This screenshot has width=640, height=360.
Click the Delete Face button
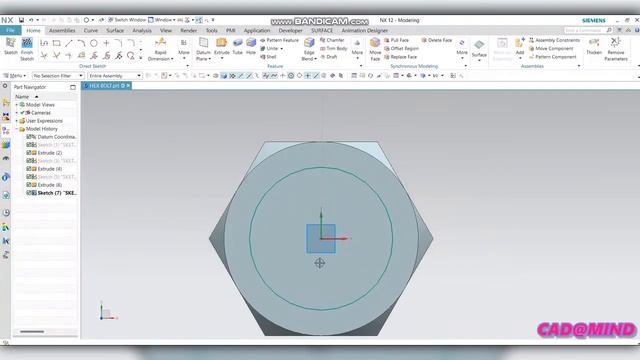(x=436, y=40)
